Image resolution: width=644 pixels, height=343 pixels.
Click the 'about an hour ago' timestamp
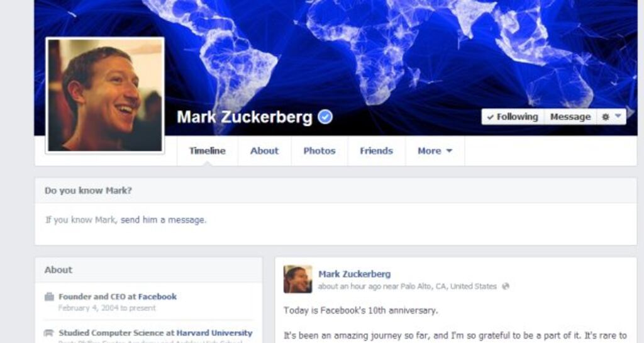tap(350, 286)
